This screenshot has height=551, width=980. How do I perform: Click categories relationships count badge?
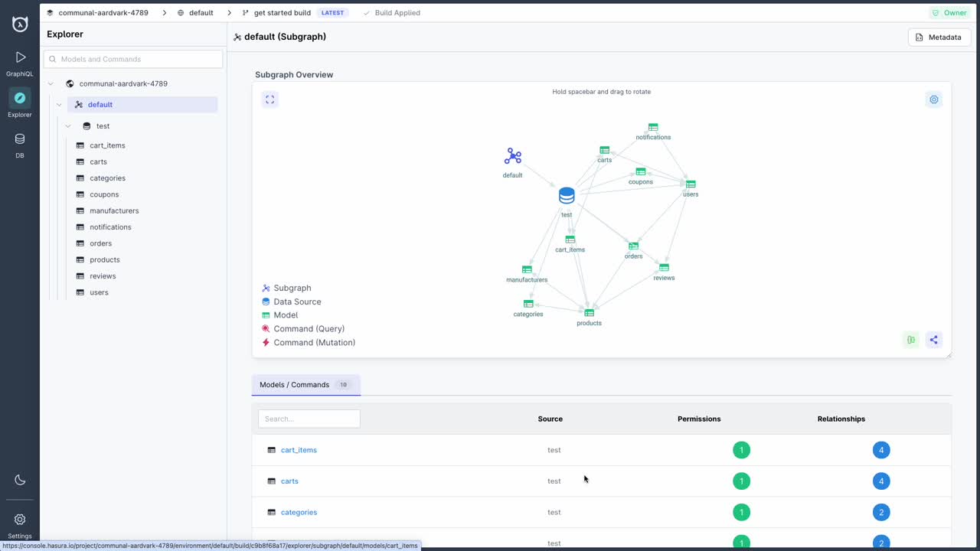point(881,513)
